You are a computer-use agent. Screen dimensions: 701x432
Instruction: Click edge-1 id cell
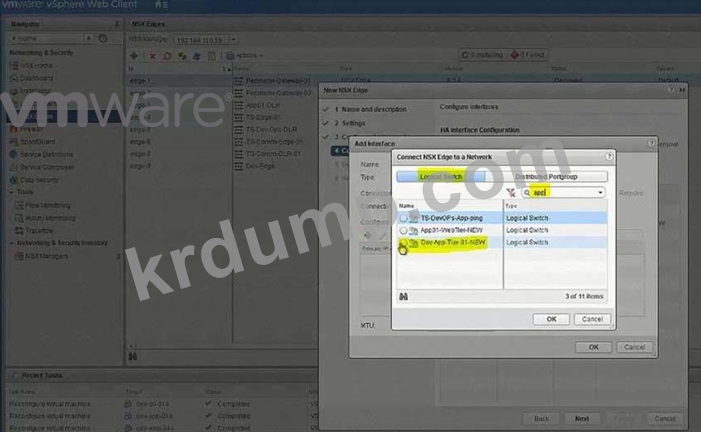[x=139, y=81]
